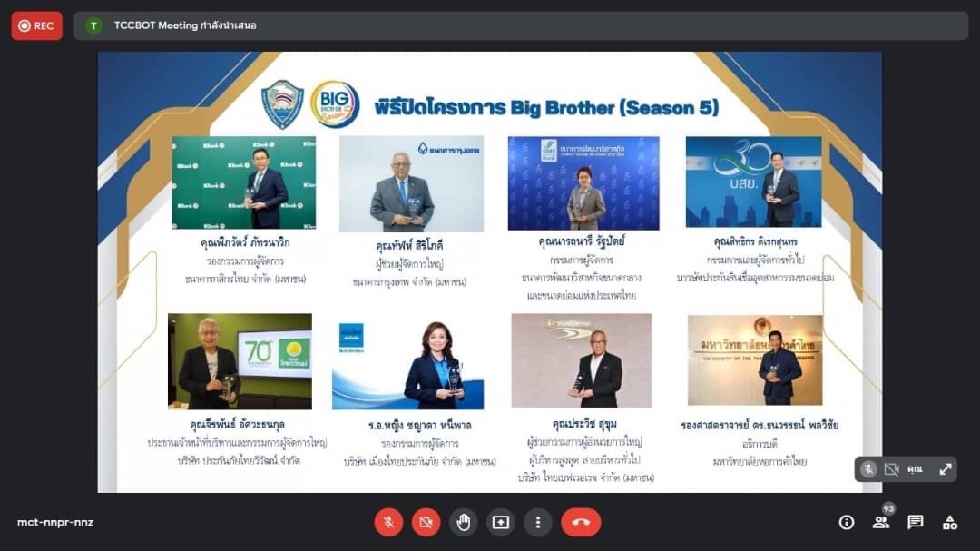The height and width of the screenshot is (551, 980).
Task: Click the name รองศาสตราจารย์ ดร.ธนวรรธน์ พลวิชัย
Action: [x=759, y=426]
